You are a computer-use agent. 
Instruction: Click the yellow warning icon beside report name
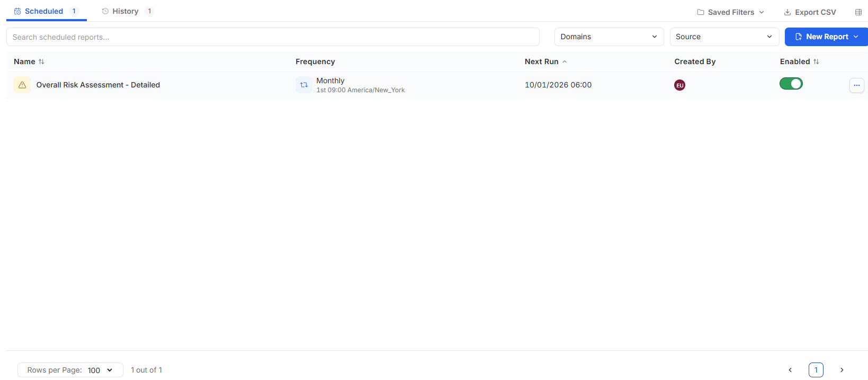(22, 85)
